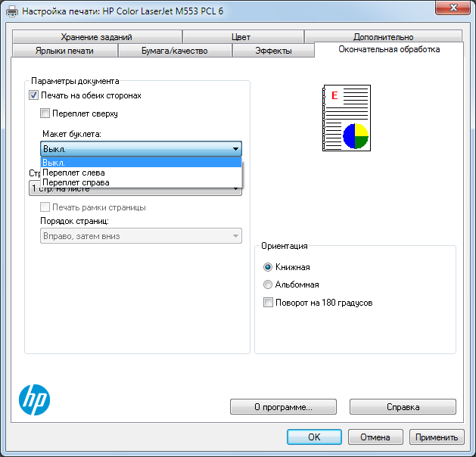Image resolution: width=476 pixels, height=457 pixels.
Task: Pick 'Выкл.' option in open list
Action: [54, 163]
